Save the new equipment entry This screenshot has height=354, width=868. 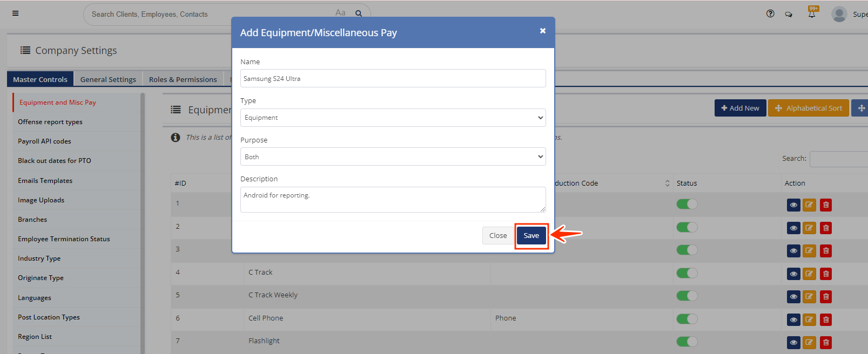[x=531, y=236]
